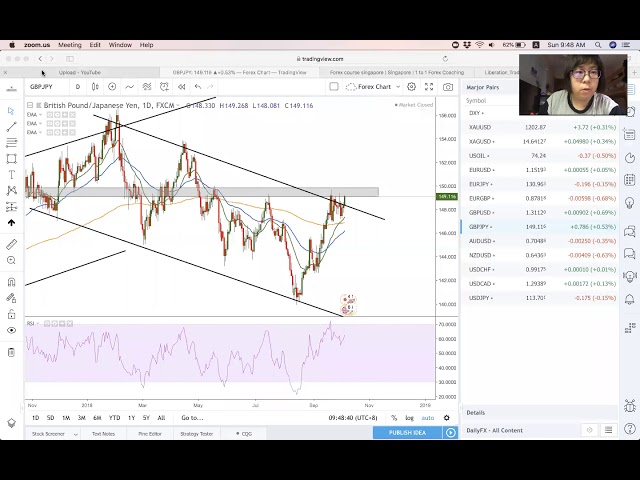Open the Pine Editor tab
The width and height of the screenshot is (640, 480).
coord(150,433)
